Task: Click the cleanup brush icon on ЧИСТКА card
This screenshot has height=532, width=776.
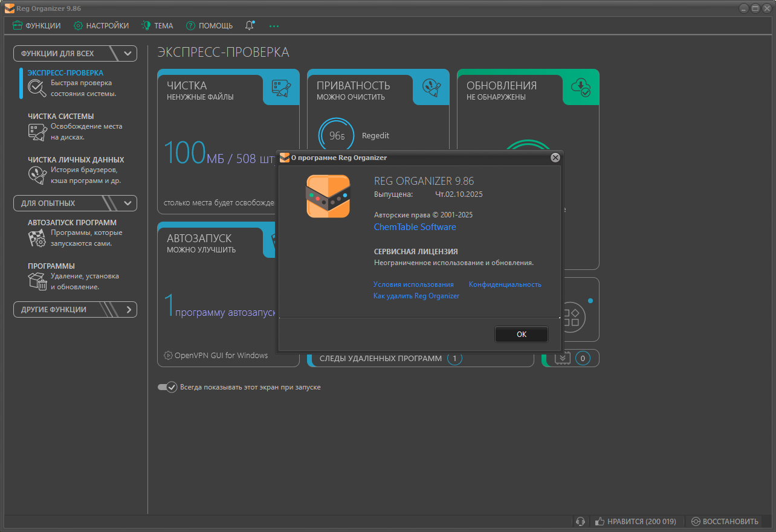Action: (x=281, y=89)
